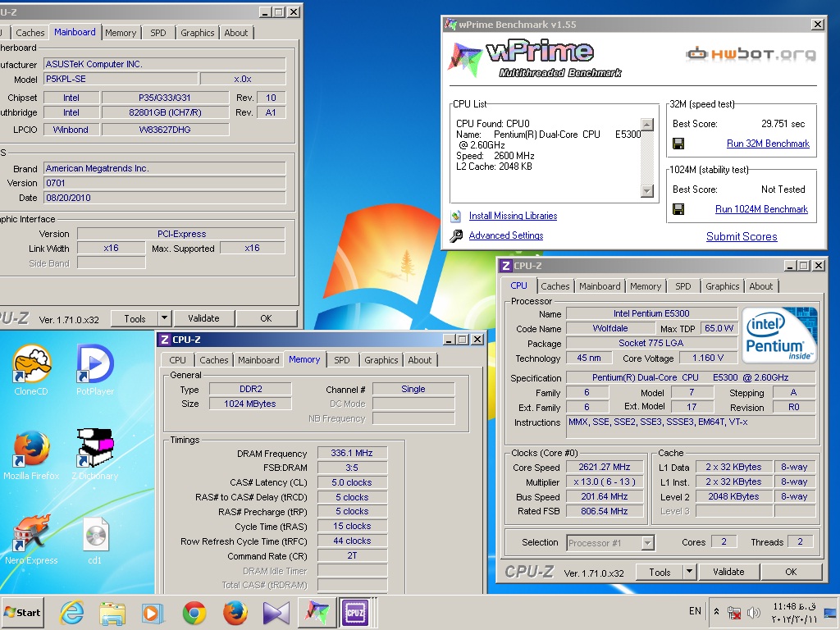Switch to wPrime taskbar button
This screenshot has height=630, width=840.
click(x=317, y=612)
